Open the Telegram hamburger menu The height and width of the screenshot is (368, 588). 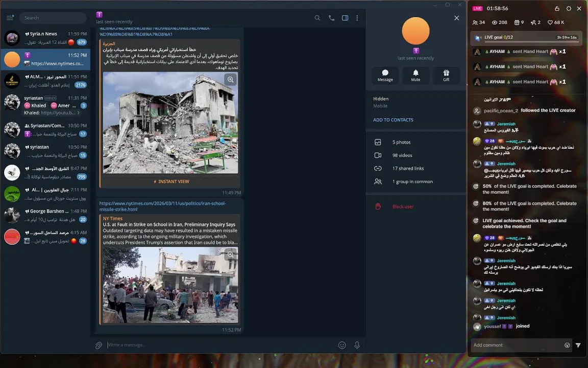click(x=10, y=18)
